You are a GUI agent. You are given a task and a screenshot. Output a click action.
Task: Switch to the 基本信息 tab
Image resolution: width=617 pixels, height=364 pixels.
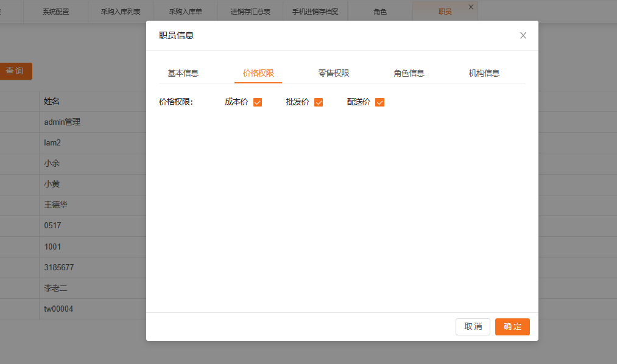(183, 73)
